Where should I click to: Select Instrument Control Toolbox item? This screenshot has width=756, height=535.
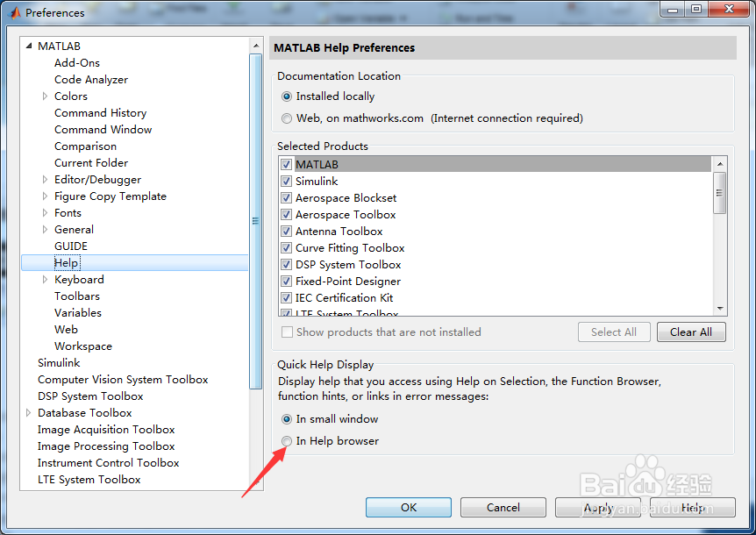pyautogui.click(x=109, y=463)
